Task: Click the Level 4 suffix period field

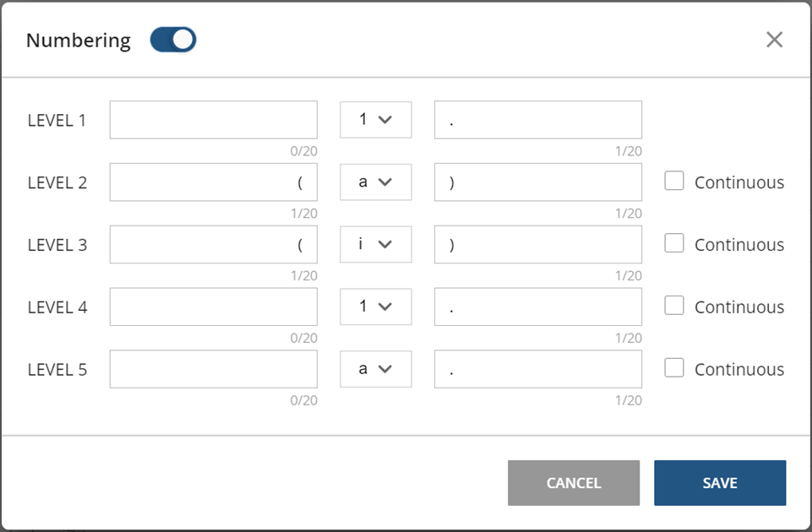Action: [x=537, y=307]
